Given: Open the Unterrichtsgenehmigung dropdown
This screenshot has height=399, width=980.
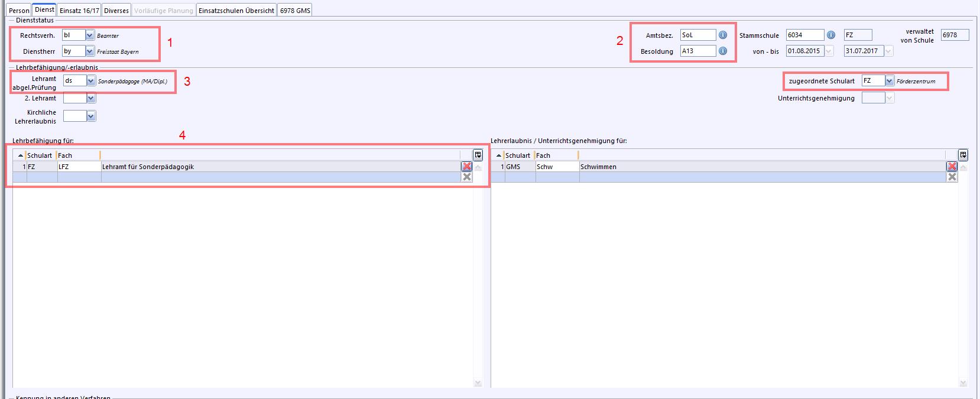Looking at the screenshot, I should [890, 98].
